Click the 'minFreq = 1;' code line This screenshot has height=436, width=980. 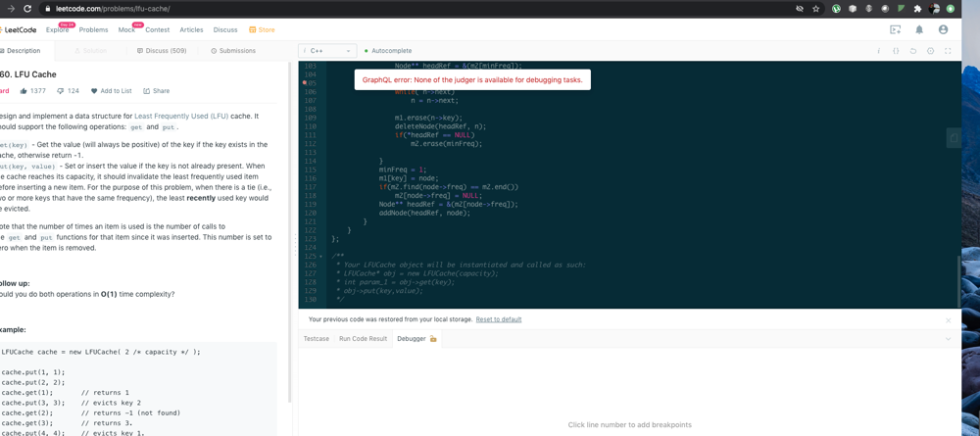click(x=402, y=170)
